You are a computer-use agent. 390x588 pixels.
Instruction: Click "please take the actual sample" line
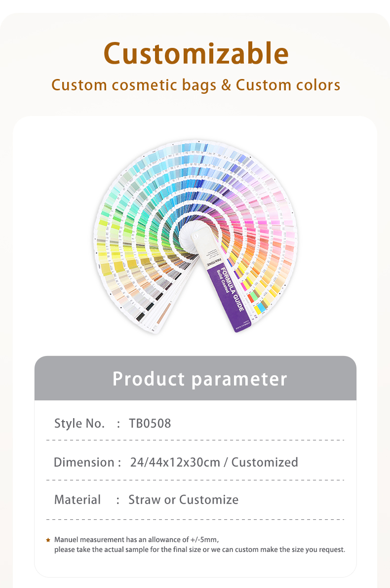tap(199, 549)
